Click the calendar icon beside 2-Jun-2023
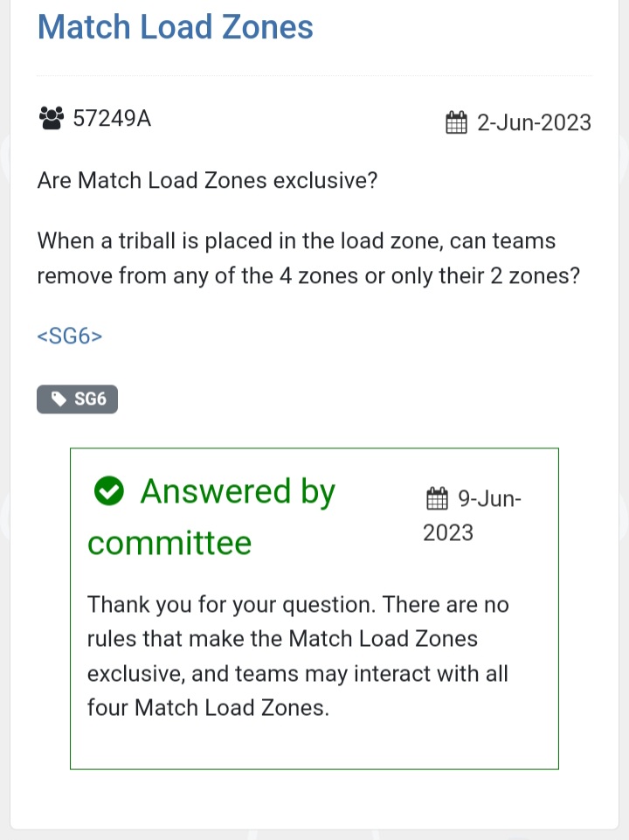629x840 pixels. (457, 122)
